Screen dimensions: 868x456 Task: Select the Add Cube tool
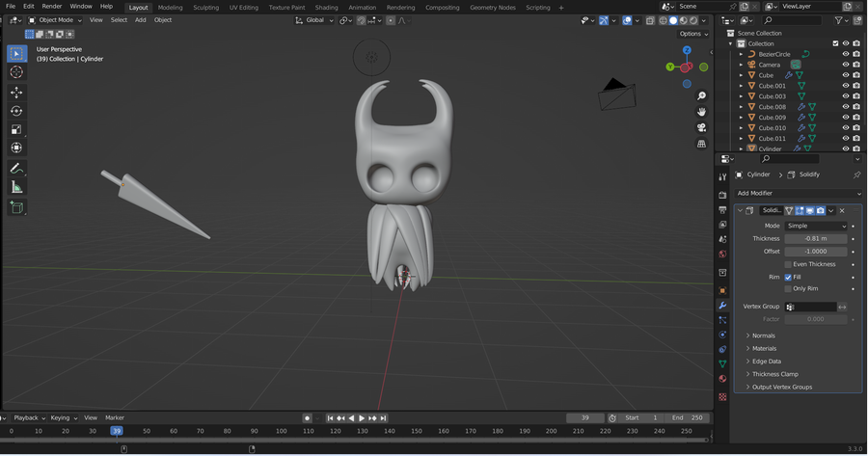pyautogui.click(x=16, y=207)
